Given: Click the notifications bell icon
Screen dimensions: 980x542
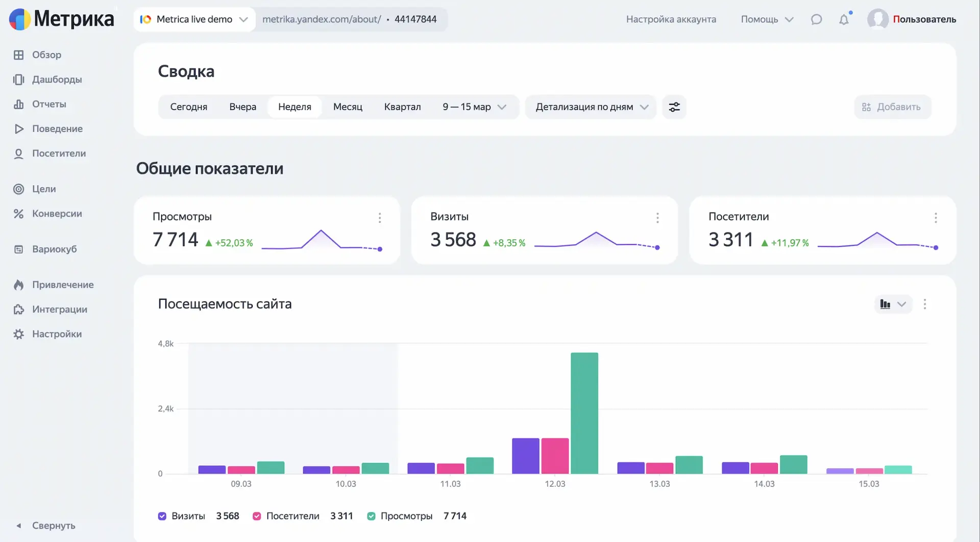Looking at the screenshot, I should coord(844,19).
